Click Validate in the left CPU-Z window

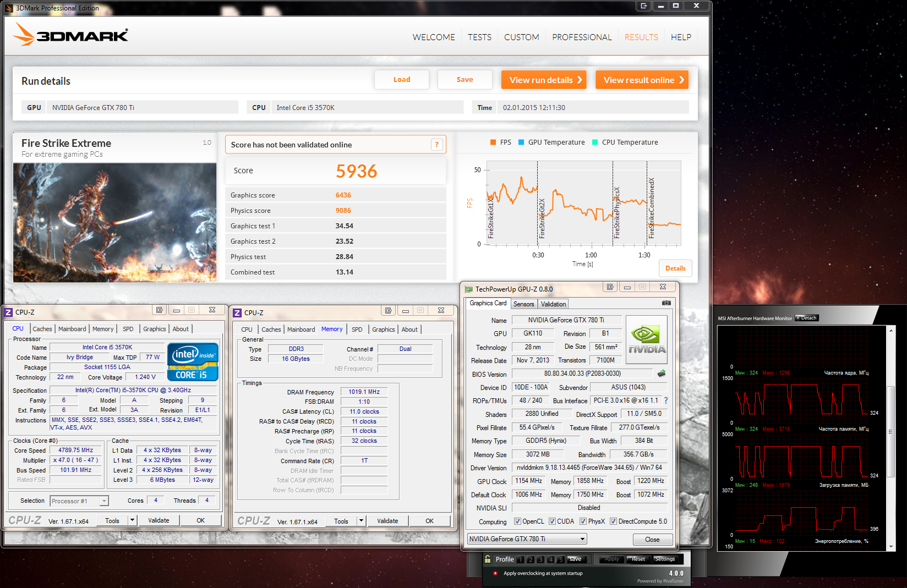tap(159, 520)
